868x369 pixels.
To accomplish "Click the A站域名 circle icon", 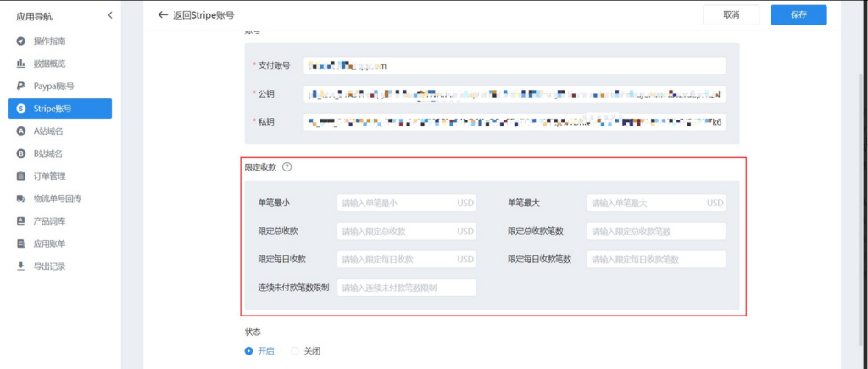I will [20, 131].
